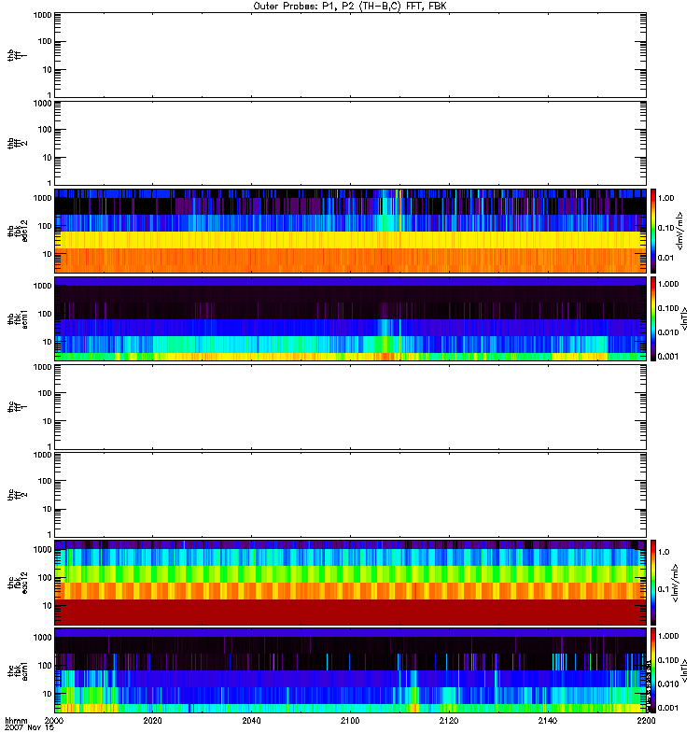The width and height of the screenshot is (700, 747).
Task: Click the color bar beside thc fbk edc12 panel
Action: click(653, 582)
